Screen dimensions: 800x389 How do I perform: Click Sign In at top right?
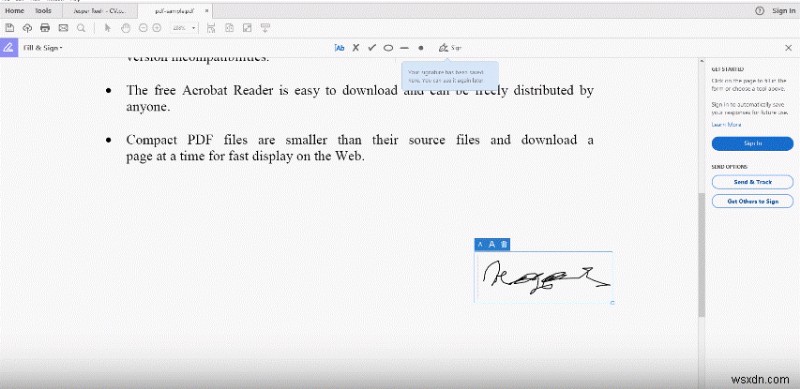(783, 11)
